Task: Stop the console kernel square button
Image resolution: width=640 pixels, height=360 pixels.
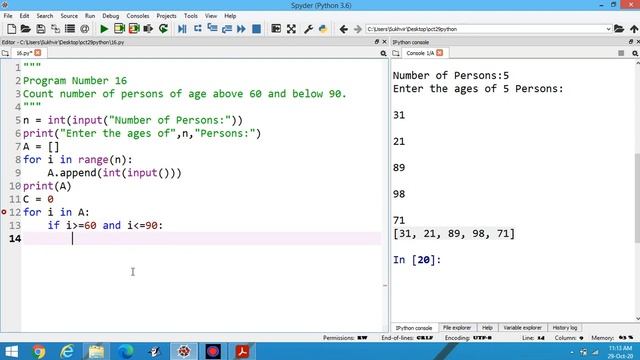Action: click(621, 53)
